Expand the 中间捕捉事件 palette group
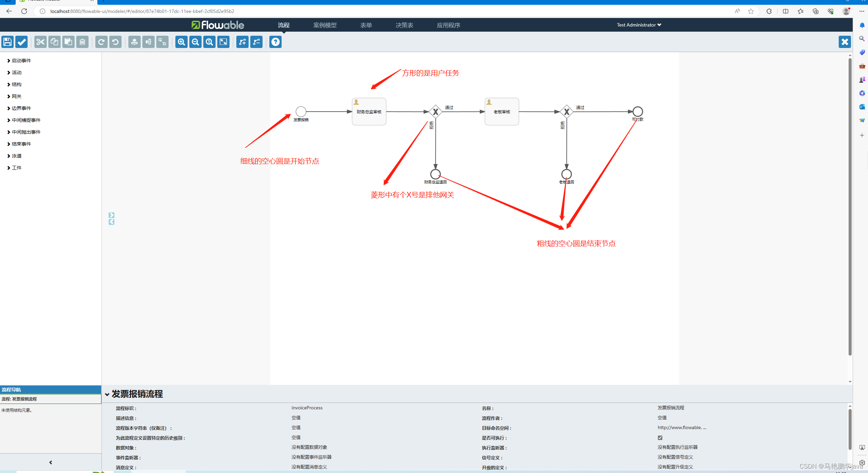The image size is (868, 473). click(x=24, y=120)
